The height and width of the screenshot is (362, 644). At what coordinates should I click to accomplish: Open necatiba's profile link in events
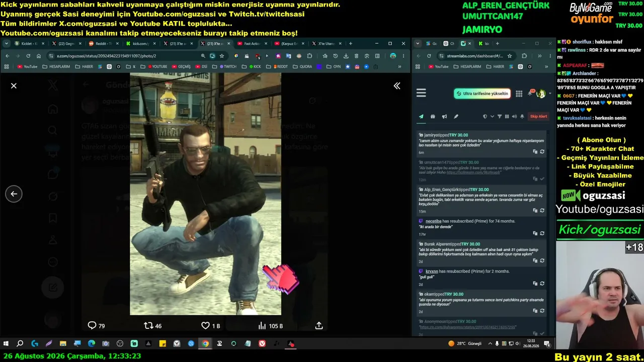pos(433,221)
